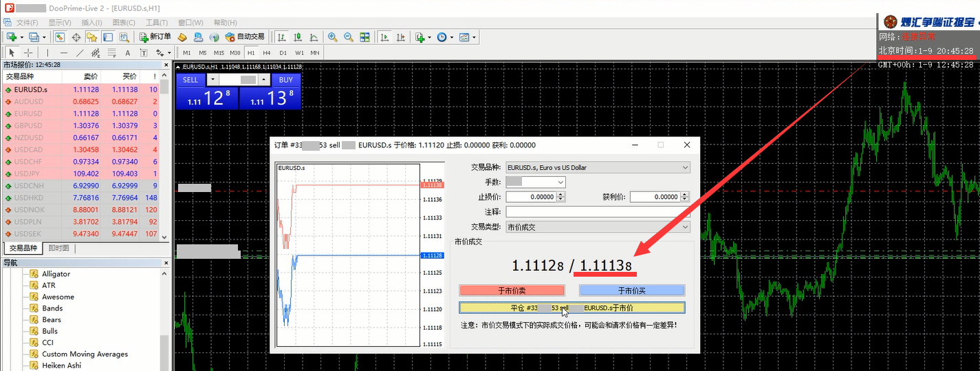Select the trendline drawing tool
This screenshot has width=980, height=371.
coord(80,52)
